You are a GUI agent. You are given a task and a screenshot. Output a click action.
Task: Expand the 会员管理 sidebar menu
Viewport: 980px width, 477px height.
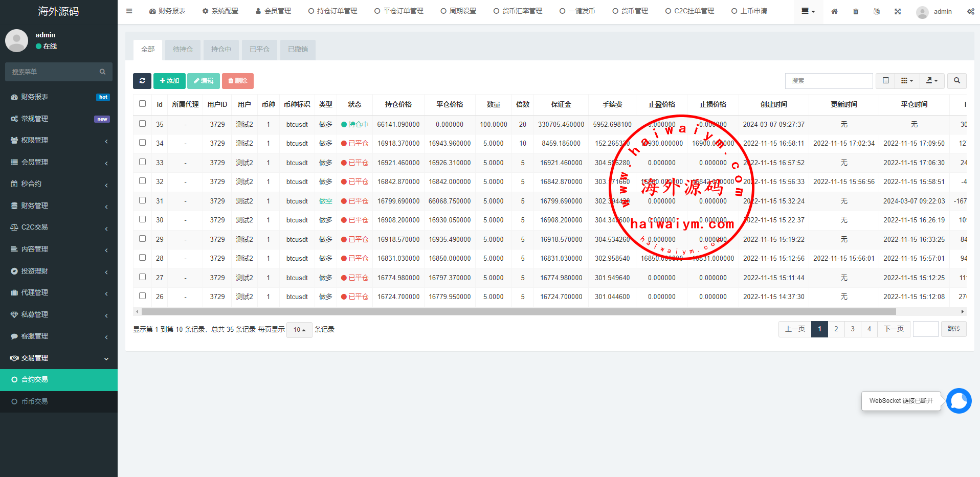tap(59, 162)
